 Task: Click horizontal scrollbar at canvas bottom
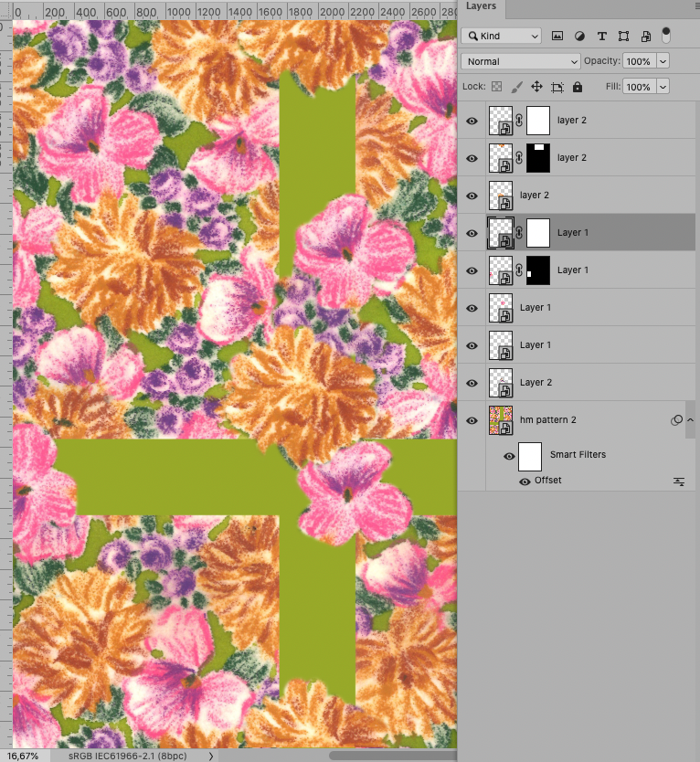tap(393, 756)
